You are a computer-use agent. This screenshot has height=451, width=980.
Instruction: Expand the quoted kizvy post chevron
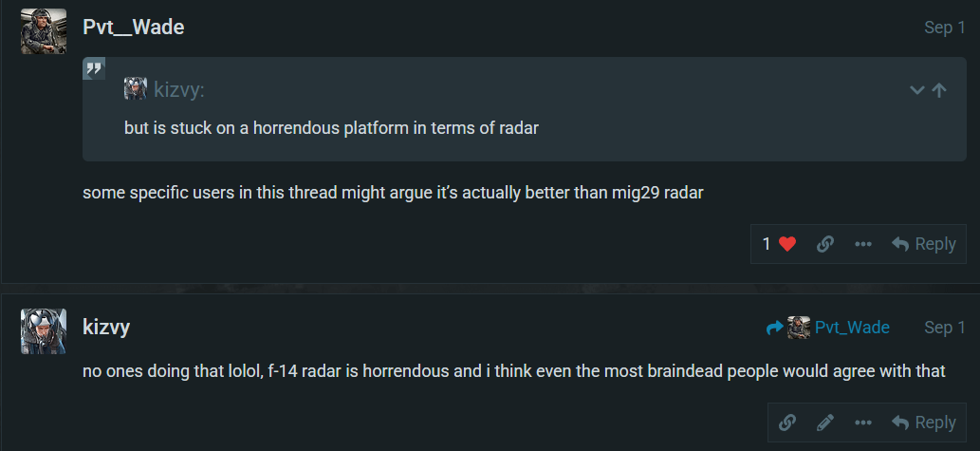click(x=916, y=90)
